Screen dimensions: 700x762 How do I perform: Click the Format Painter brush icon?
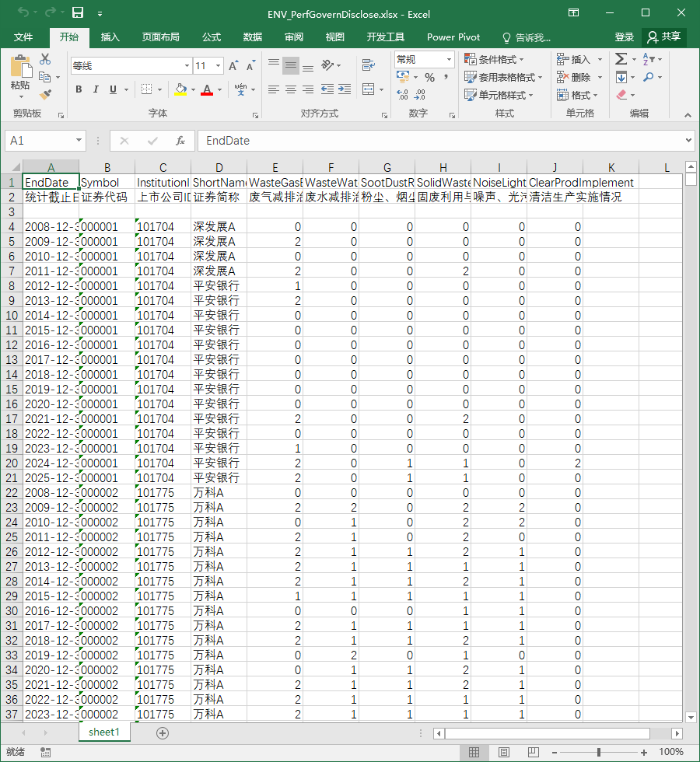45,94
